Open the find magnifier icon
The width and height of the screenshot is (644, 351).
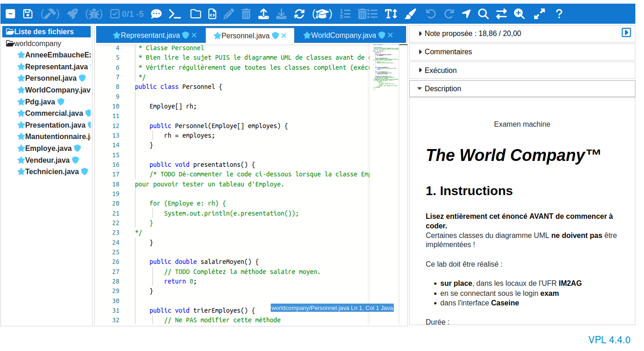pyautogui.click(x=483, y=14)
